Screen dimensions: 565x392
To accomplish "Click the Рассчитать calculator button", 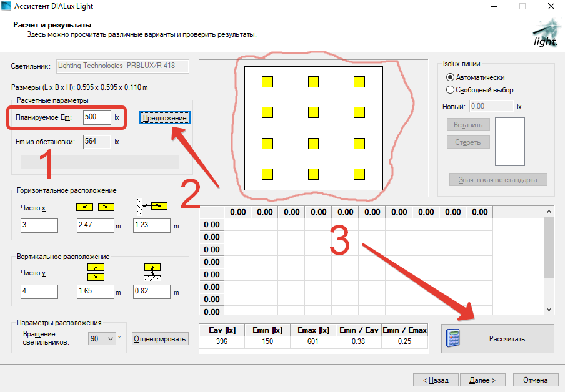I will (x=497, y=339).
